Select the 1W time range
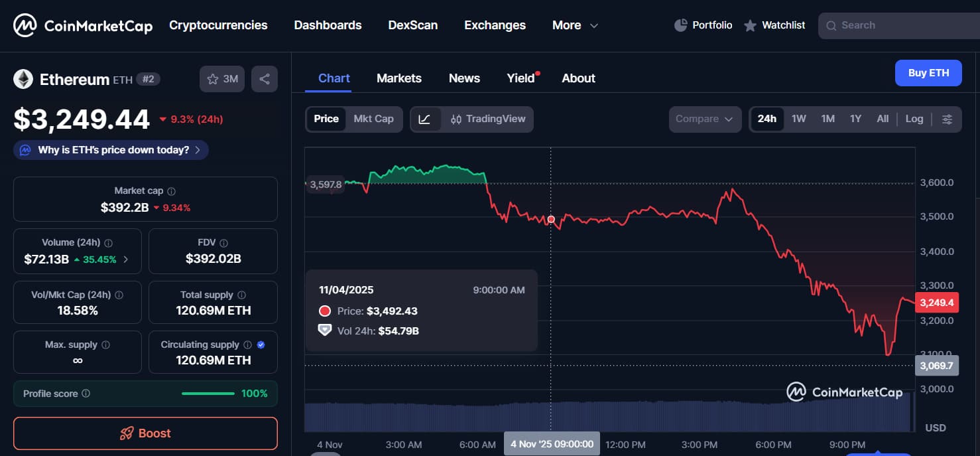The width and height of the screenshot is (980, 456). 798,119
